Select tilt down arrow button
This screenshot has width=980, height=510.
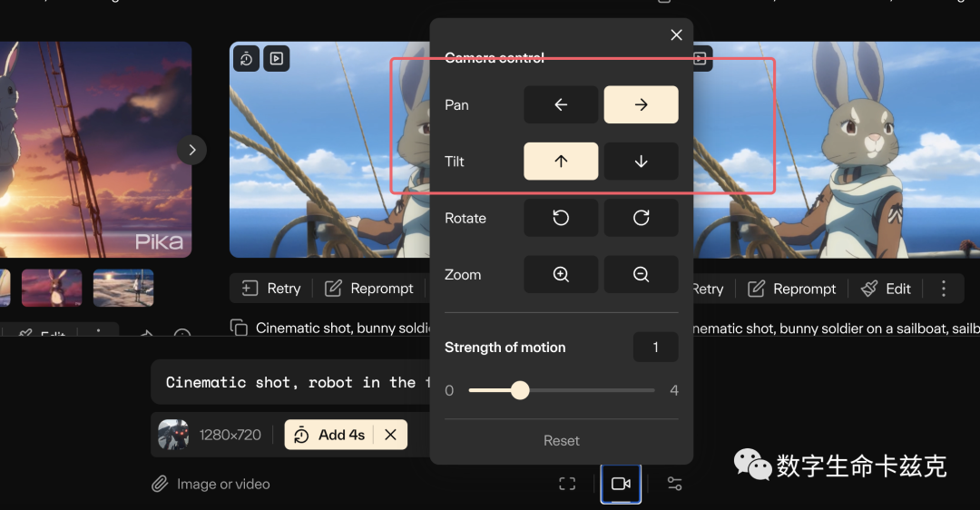641,162
